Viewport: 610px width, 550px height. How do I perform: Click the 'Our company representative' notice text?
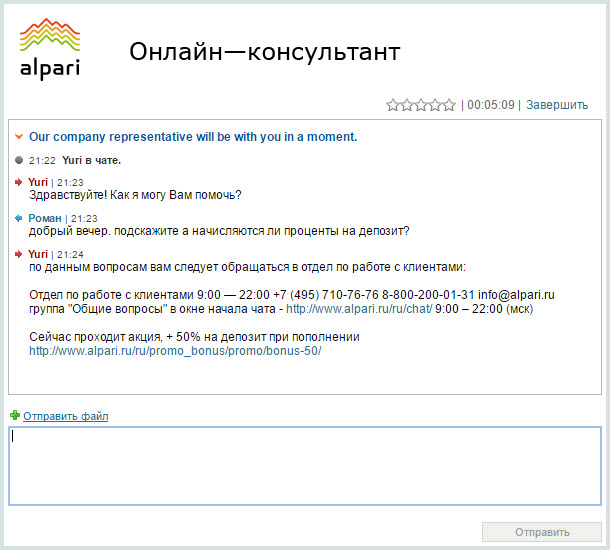193,137
